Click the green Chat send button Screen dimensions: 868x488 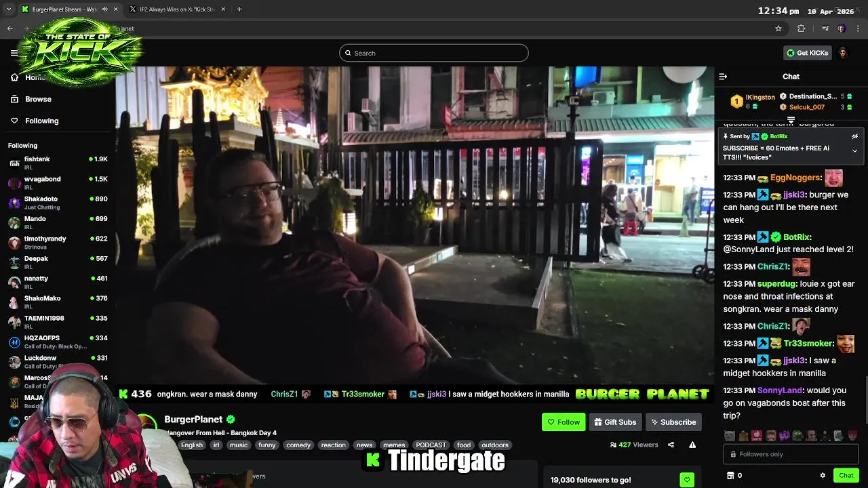pos(846,475)
